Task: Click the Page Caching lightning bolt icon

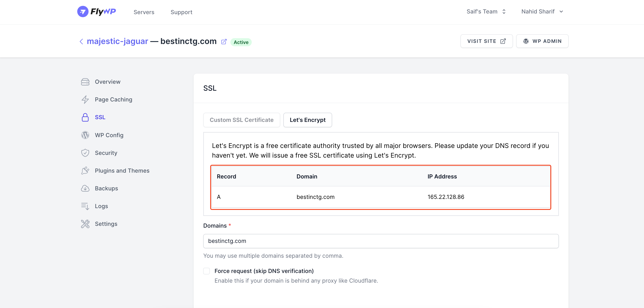Action: click(x=85, y=99)
